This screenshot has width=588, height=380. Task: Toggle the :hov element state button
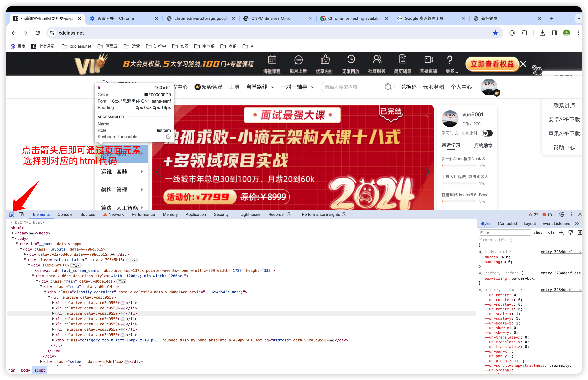538,232
